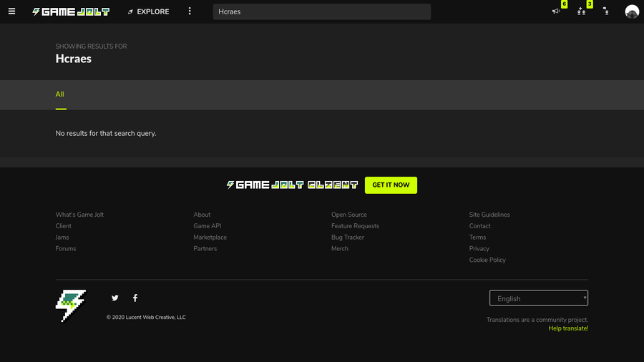The image size is (644, 362).
Task: Open the three-dot more options menu
Action: pos(190,11)
